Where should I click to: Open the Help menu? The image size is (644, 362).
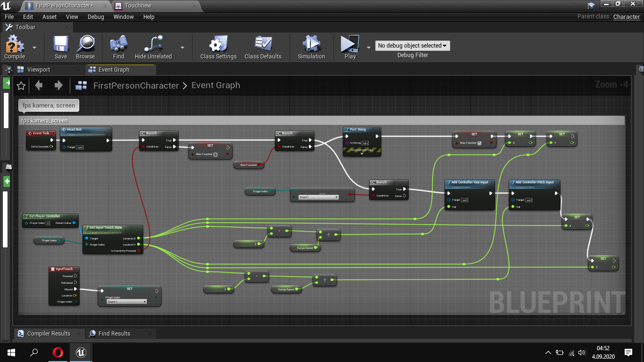[x=149, y=16]
